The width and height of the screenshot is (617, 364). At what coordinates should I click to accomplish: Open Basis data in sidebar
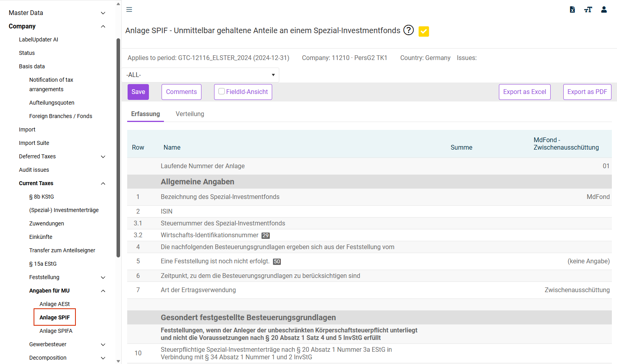[x=32, y=66]
